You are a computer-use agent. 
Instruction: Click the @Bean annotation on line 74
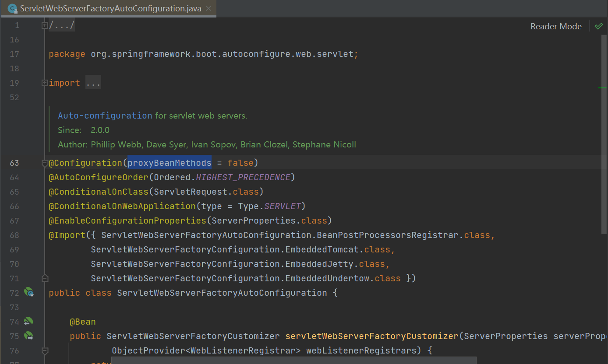(x=83, y=322)
